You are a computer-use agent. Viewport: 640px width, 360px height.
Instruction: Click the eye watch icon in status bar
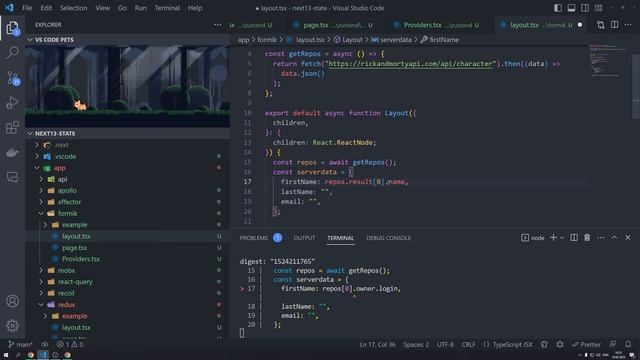44,344
